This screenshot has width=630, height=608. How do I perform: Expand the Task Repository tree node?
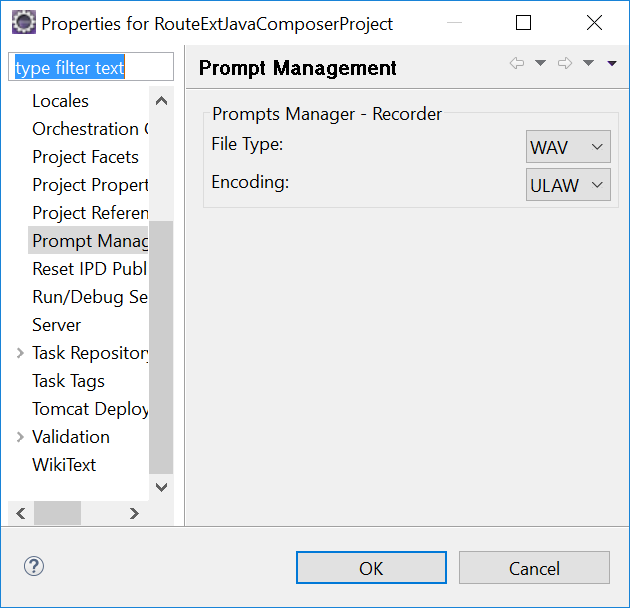[21, 353]
